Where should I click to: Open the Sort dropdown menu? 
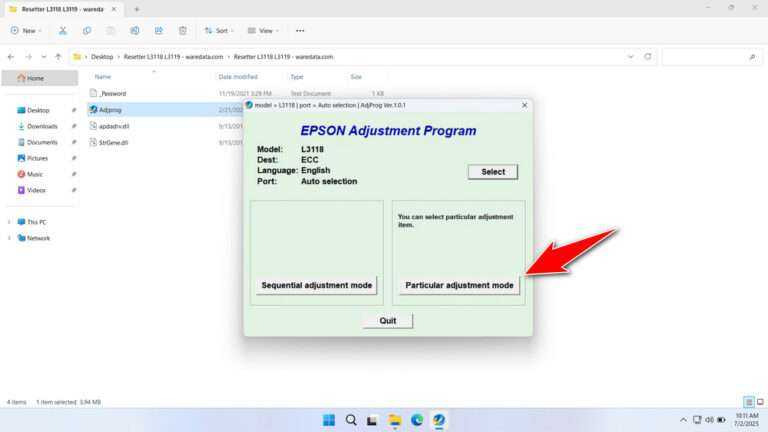point(219,31)
